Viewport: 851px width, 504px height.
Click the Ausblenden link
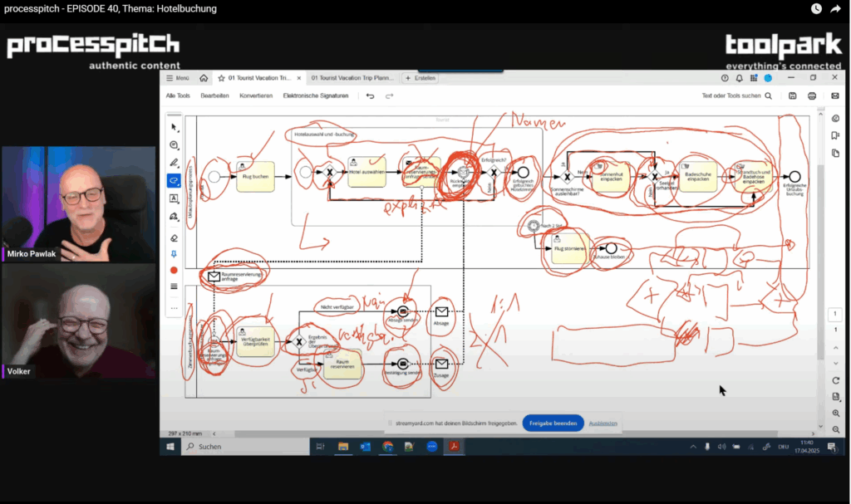coord(603,423)
